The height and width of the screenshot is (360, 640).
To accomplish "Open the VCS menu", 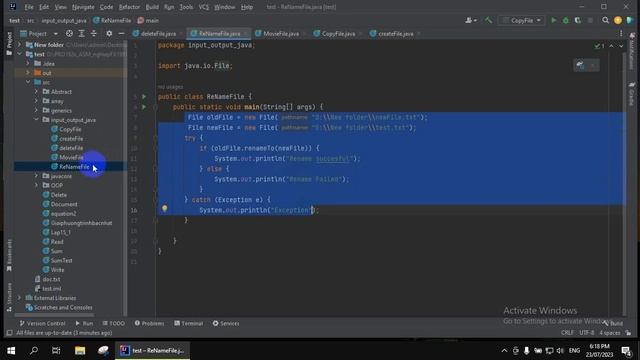I will 204,7.
